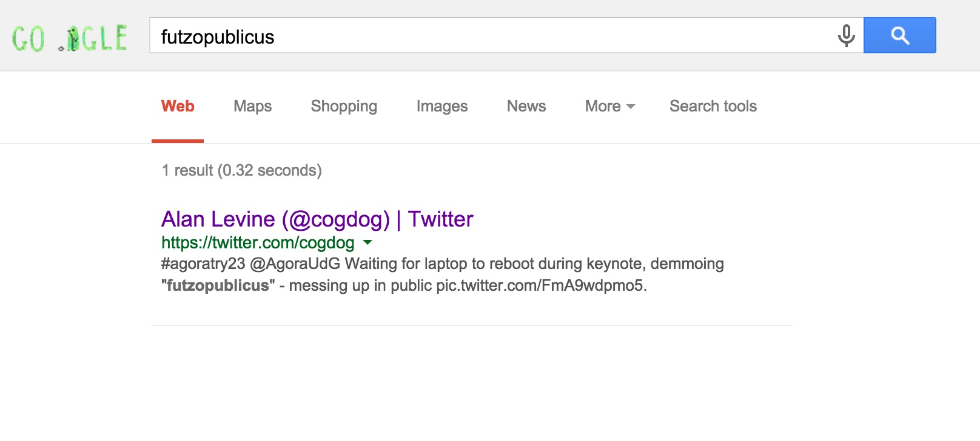Go to the News tab
Viewport: 980px width, 441px height.
526,107
